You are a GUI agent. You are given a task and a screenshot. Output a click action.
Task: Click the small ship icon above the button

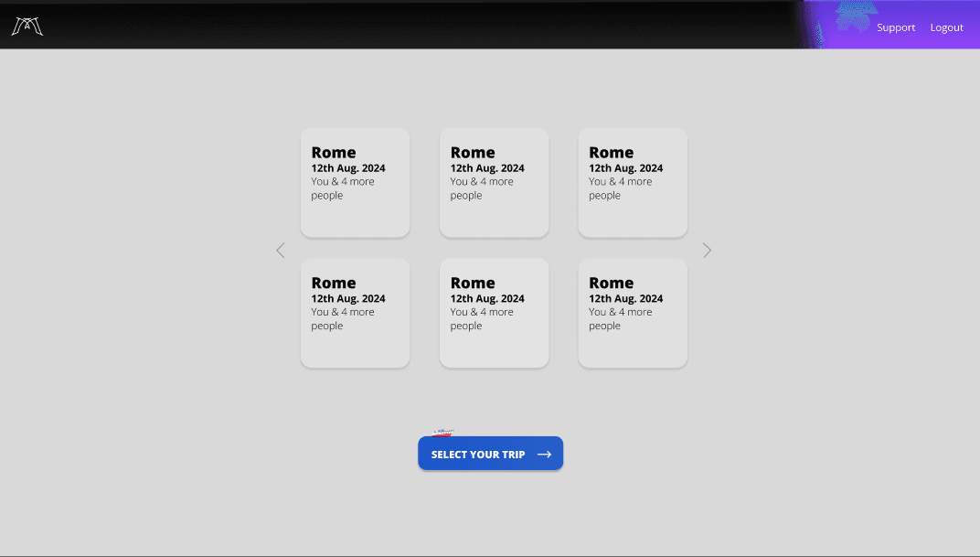pyautogui.click(x=442, y=433)
